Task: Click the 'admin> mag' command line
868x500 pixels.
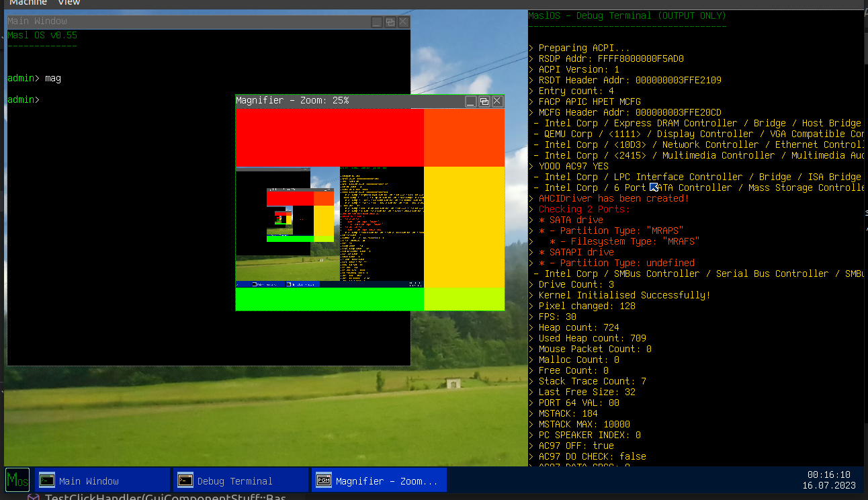Action: (34, 78)
